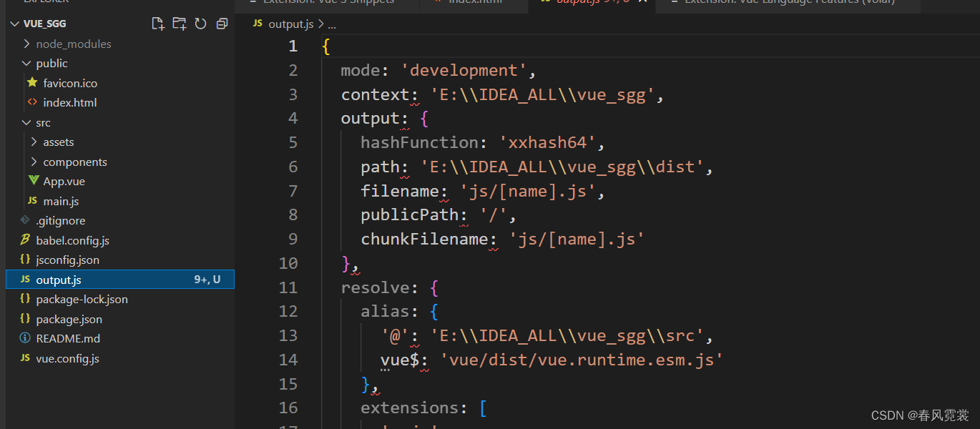This screenshot has height=429, width=980.
Task: Click the context key on line 3
Action: [376, 94]
